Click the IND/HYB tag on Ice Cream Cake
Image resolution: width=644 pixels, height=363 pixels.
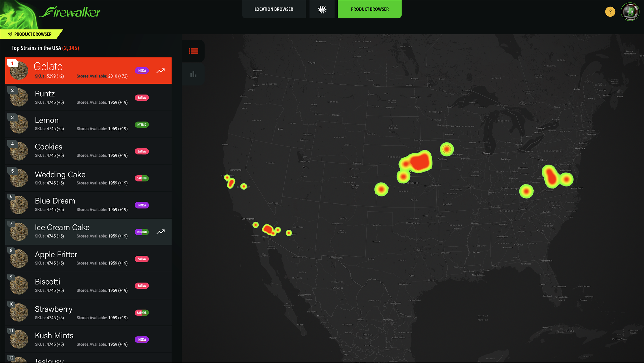point(142,232)
